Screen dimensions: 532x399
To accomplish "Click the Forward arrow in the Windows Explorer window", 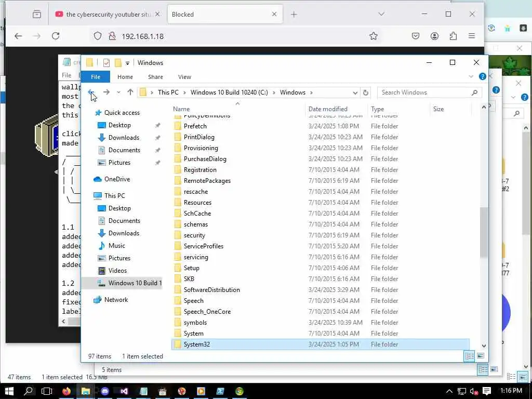I will pos(106,92).
